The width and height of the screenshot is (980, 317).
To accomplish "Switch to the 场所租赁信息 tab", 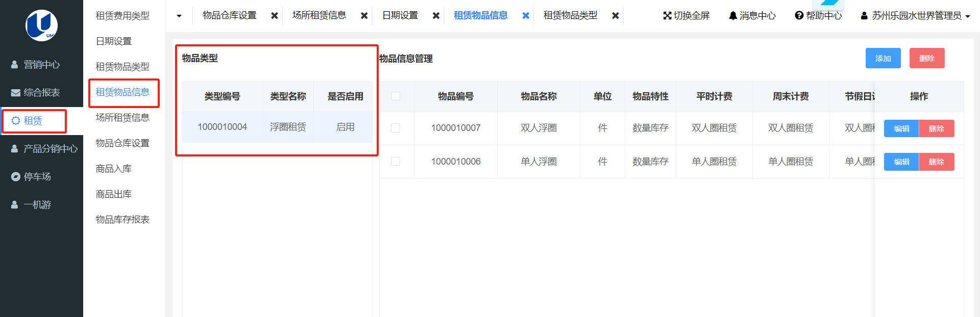I will (x=319, y=15).
